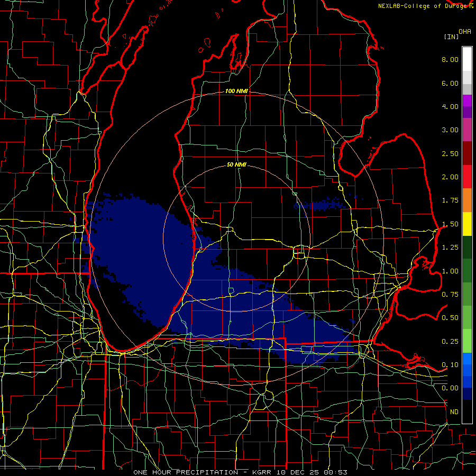Viewport: 476px width, 476px height.
Task: Click the light green 0.25 inch legend color
Action: click(467, 341)
